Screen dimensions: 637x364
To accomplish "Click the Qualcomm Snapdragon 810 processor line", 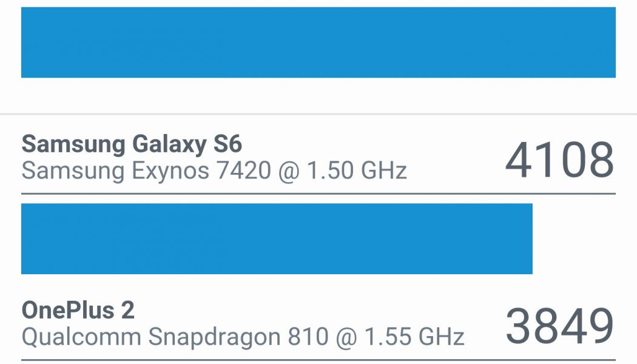I will click(243, 337).
